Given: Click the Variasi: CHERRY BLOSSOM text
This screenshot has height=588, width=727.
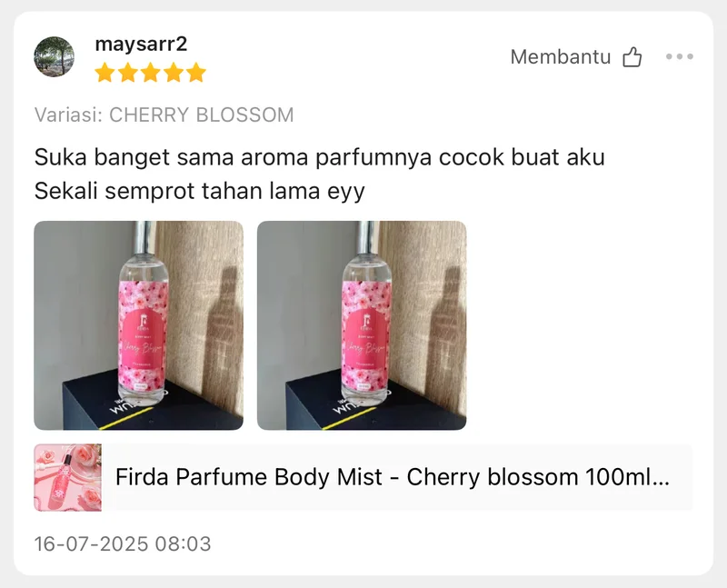Looking at the screenshot, I should click(x=164, y=115).
